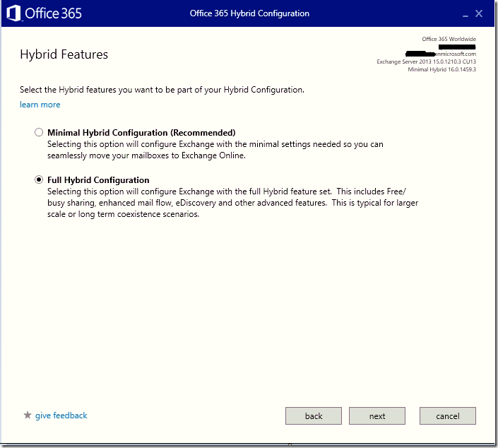
Task: Close the Hybrid Configuration window
Action: (x=479, y=13)
